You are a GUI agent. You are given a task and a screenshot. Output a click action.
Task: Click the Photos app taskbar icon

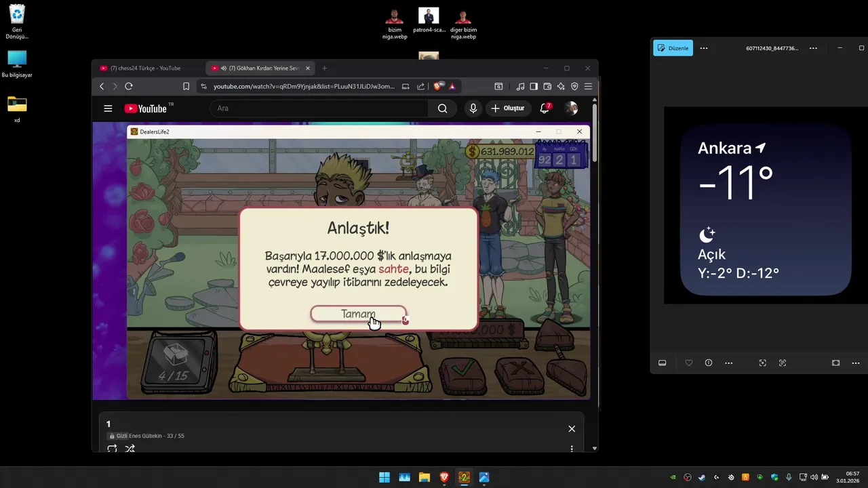click(484, 477)
